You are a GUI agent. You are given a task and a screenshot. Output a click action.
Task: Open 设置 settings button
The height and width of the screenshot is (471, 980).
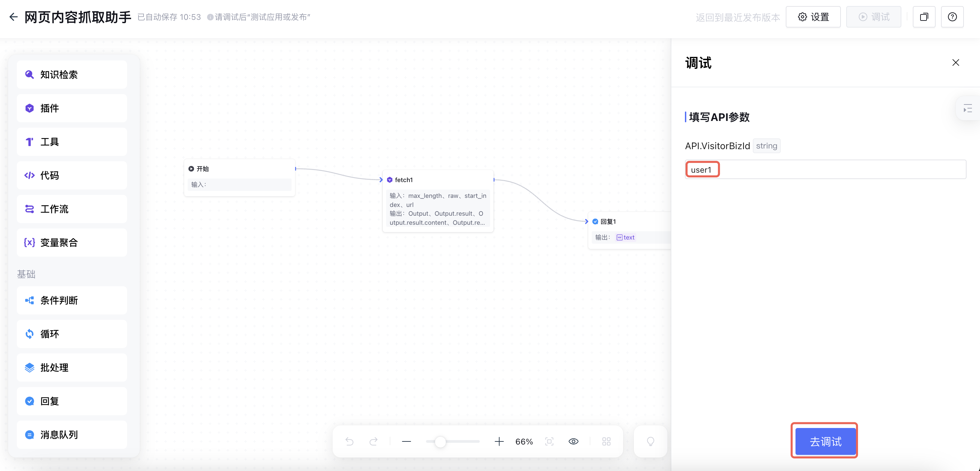pos(813,17)
